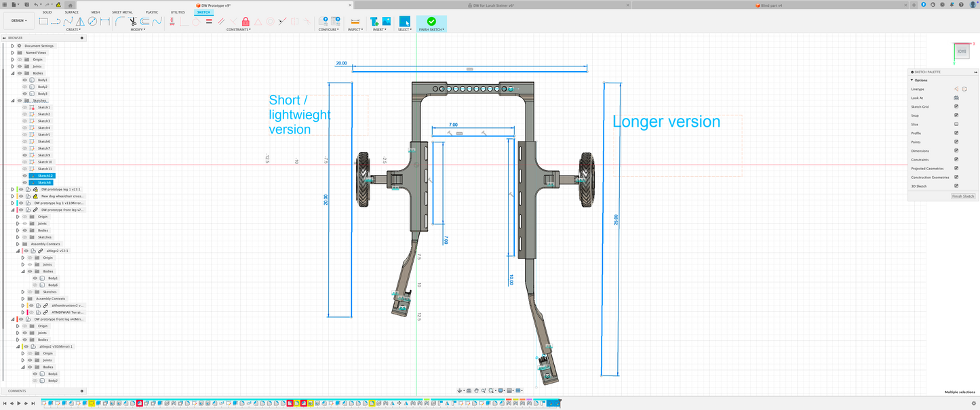
Task: Open the Design workspace dropdown
Action: [17, 21]
